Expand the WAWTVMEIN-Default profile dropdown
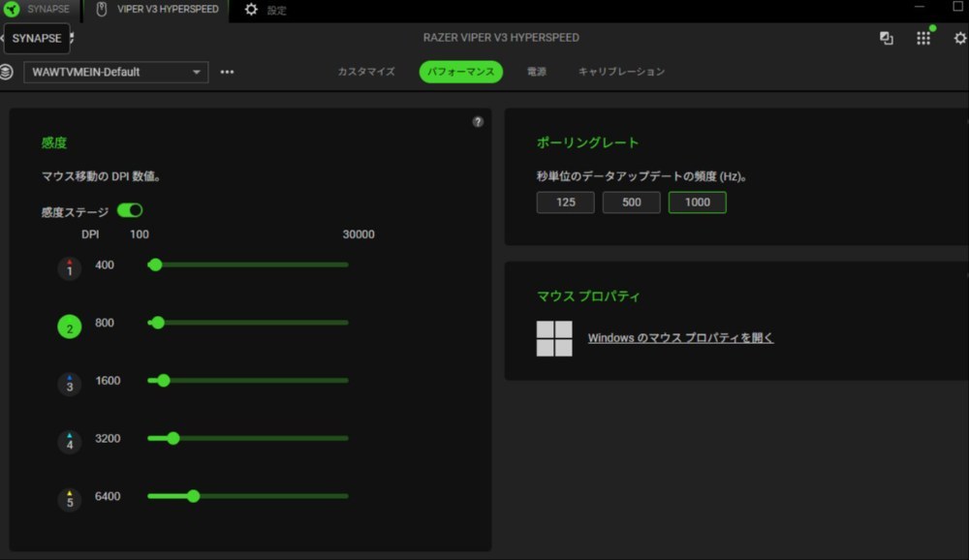This screenshot has width=969, height=560. 115,72
